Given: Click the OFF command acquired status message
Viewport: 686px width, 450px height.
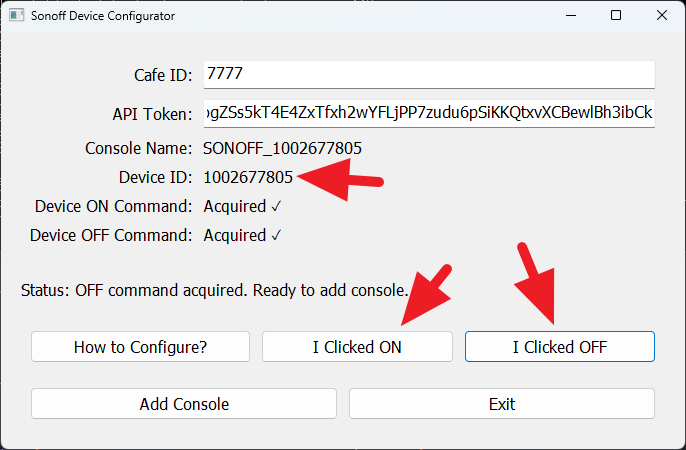Looking at the screenshot, I should (x=214, y=291).
